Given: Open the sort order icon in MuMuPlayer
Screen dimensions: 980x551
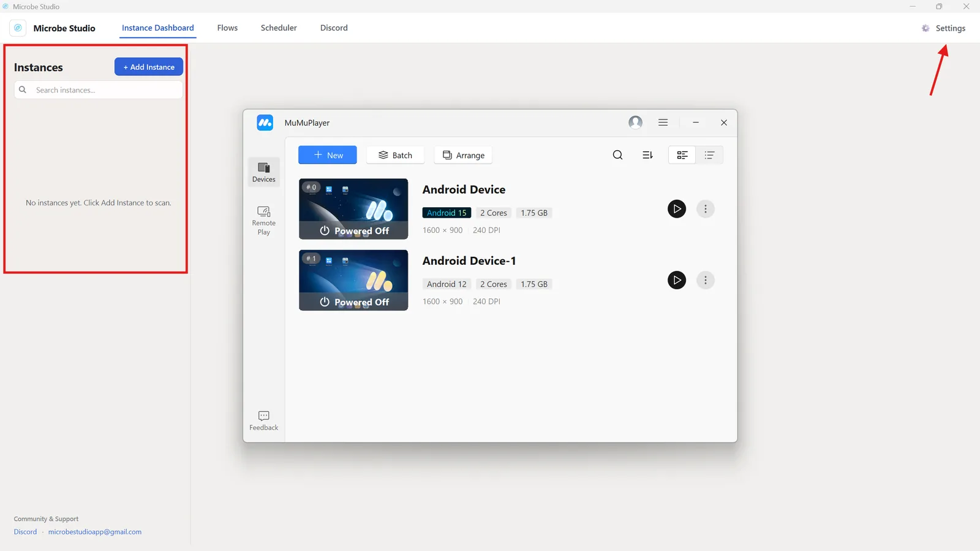Looking at the screenshot, I should pos(647,155).
